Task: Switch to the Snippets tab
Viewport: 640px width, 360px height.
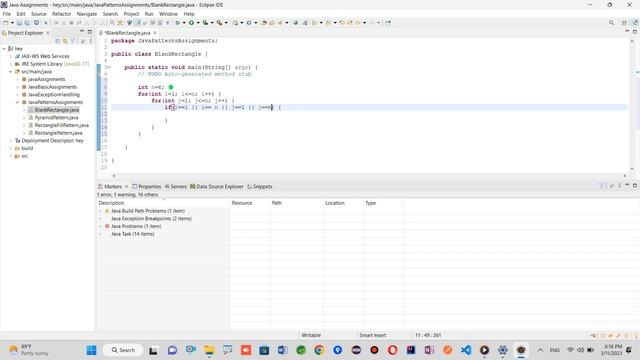Action: coord(260,187)
